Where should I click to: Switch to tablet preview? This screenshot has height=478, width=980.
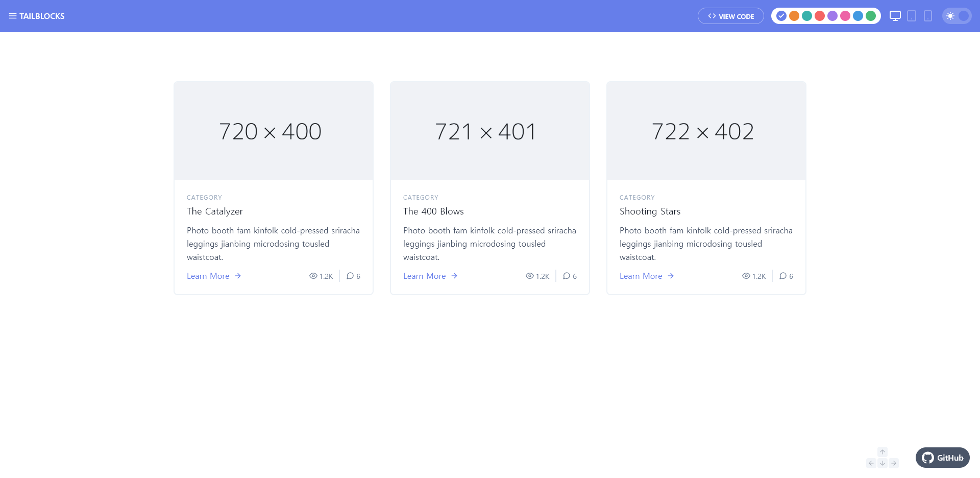pos(912,16)
